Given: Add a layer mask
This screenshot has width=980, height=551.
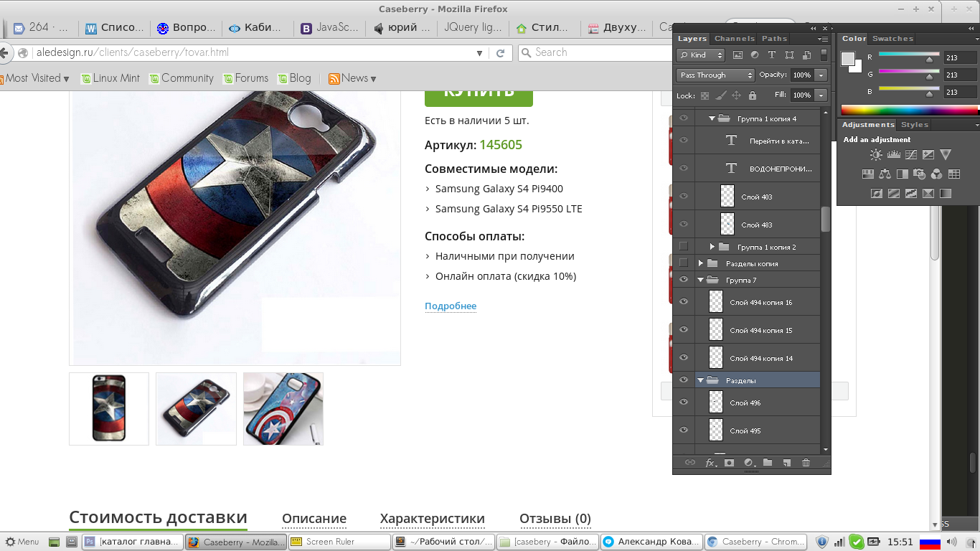Looking at the screenshot, I should click(730, 463).
